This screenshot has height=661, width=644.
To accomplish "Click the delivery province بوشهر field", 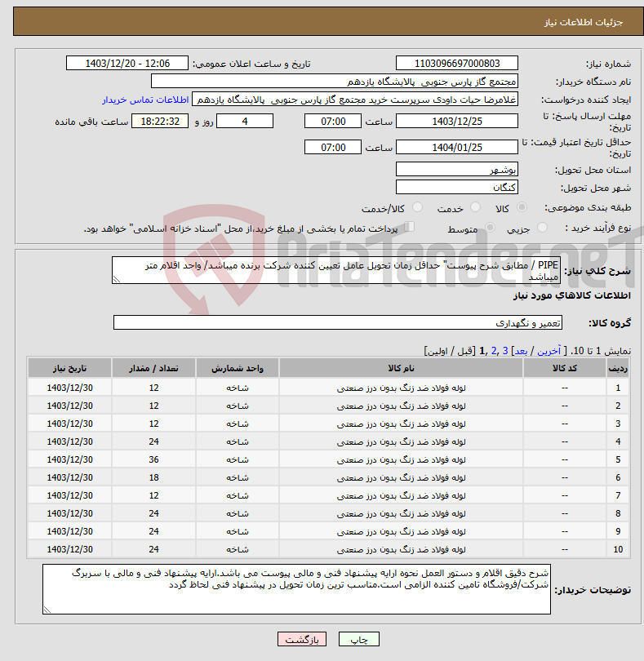I will point(457,170).
